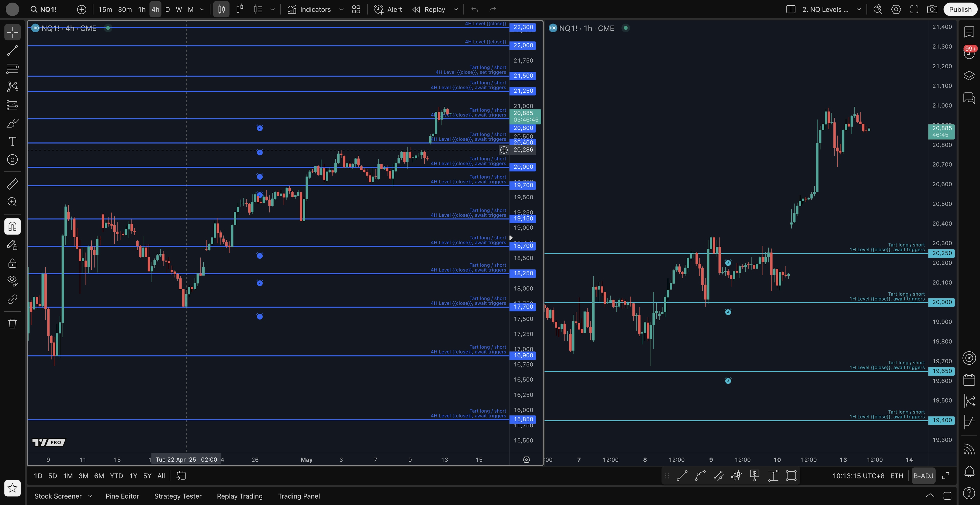Toggle hide all drawings eye icon
The height and width of the screenshot is (505, 980).
pos(12,281)
